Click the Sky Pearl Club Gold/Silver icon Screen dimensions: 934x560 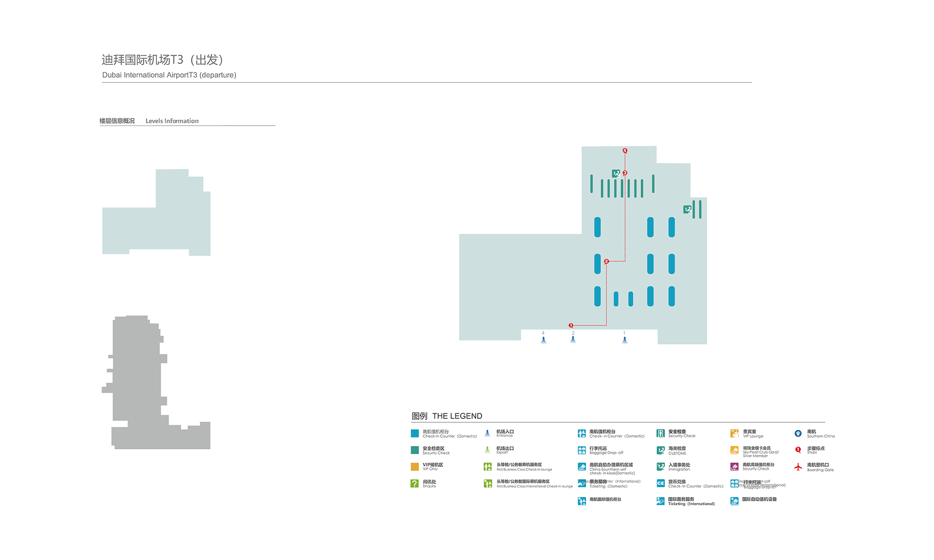click(x=734, y=450)
